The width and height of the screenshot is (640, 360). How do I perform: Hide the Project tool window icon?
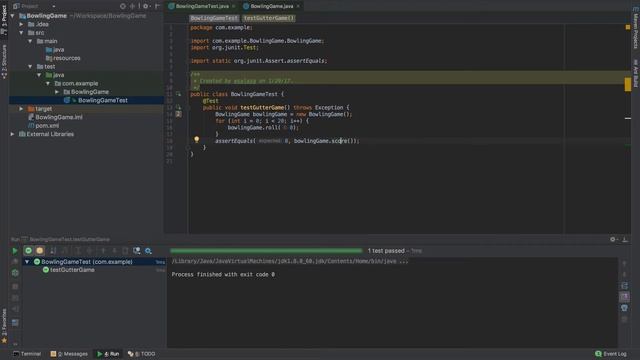pyautogui.click(x=158, y=6)
